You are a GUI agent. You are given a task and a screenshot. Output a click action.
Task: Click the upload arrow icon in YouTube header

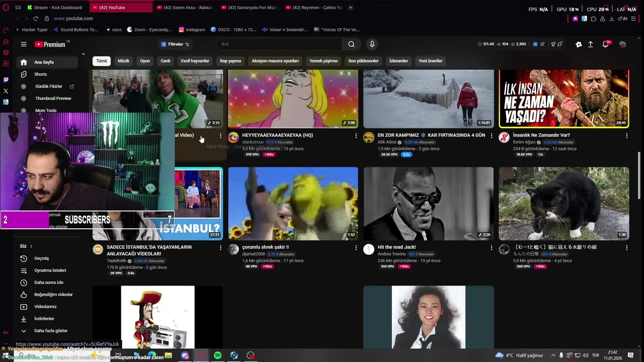coord(591,44)
